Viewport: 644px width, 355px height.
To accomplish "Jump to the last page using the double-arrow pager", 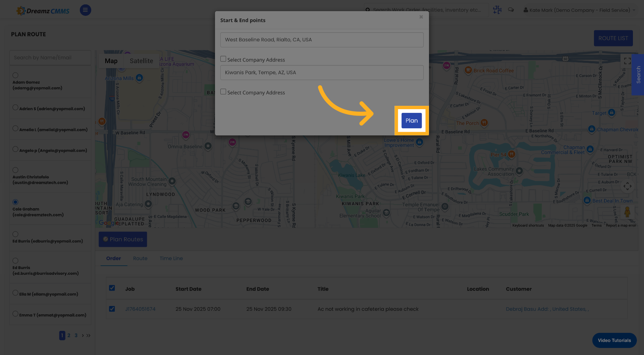I will coord(88,335).
